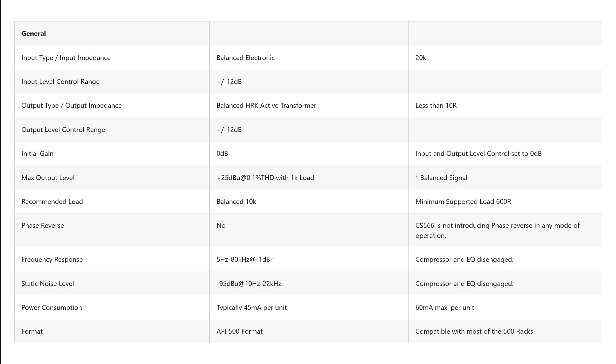Select the API 500 Format cell
Viewport: 616px width, 364px height.
[x=239, y=331]
